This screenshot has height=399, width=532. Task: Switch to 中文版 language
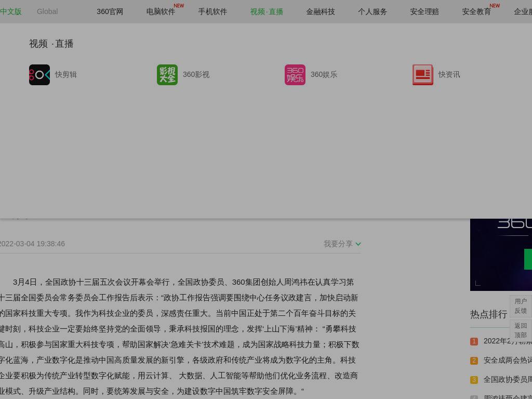tap(10, 11)
